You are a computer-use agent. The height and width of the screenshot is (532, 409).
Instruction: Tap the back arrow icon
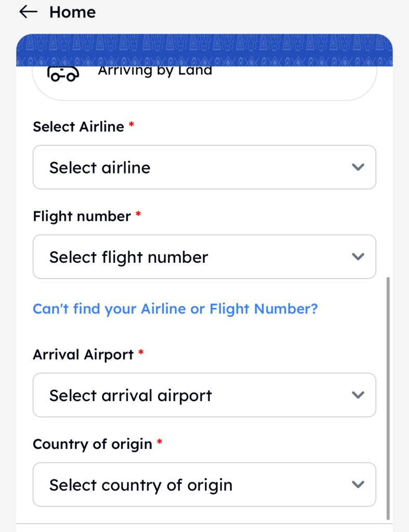click(28, 12)
